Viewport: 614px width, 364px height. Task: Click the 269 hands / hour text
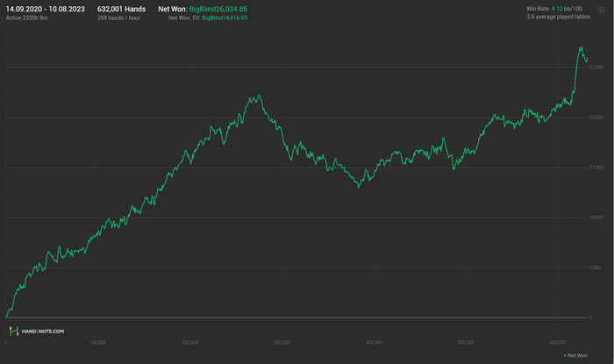(x=118, y=18)
